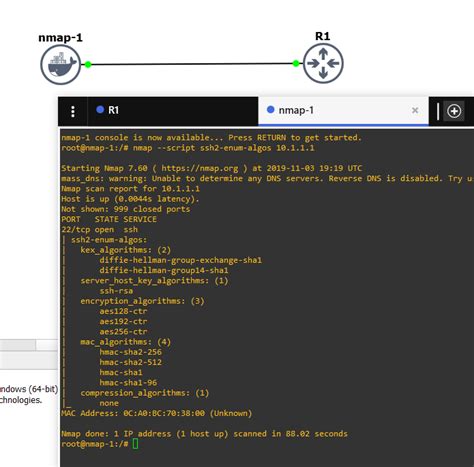Image resolution: width=474 pixels, height=467 pixels.
Task: Click the https://nmap.org URL in output
Action: pos(200,168)
